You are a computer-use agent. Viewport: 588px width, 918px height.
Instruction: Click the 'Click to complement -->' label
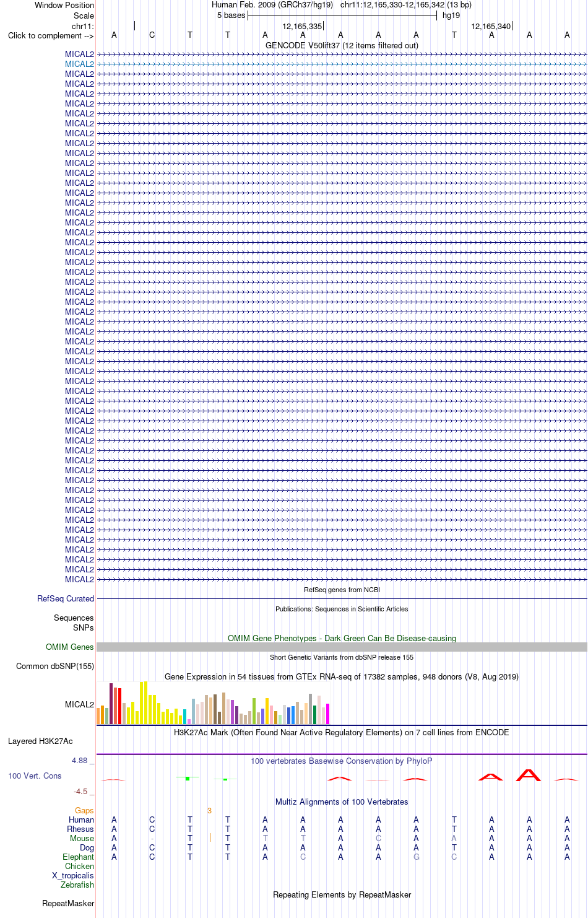point(51,35)
